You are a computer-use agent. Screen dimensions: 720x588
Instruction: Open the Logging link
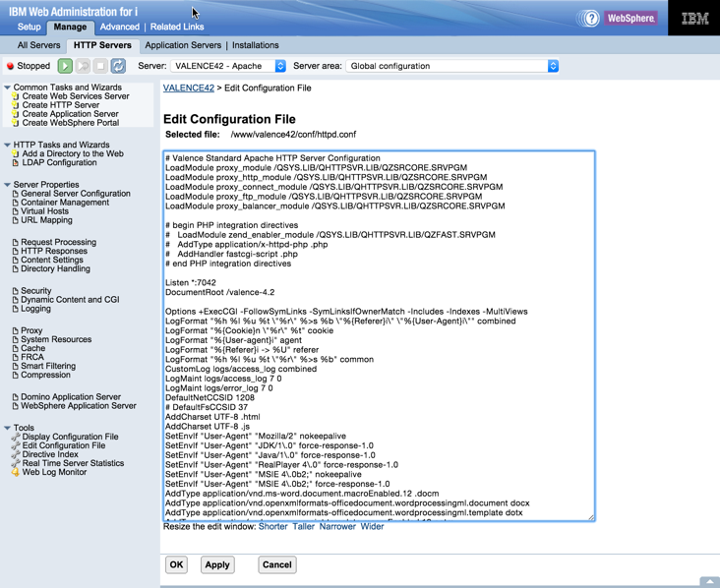(x=35, y=309)
